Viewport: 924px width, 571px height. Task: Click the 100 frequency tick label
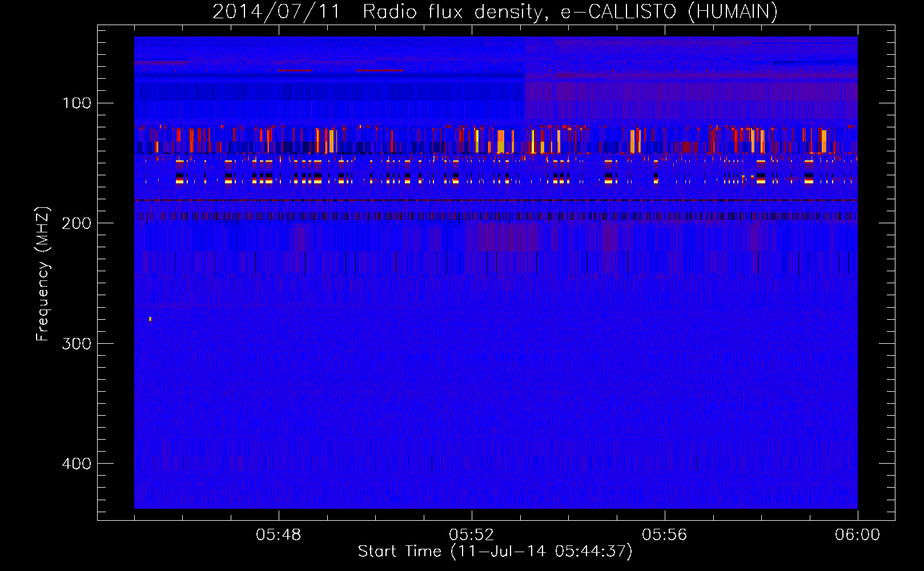click(77, 103)
